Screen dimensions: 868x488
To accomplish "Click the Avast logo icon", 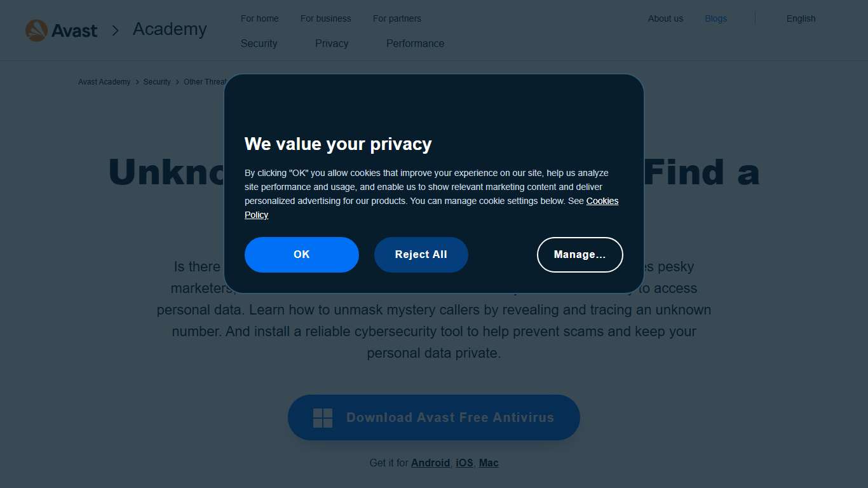I will tap(37, 30).
